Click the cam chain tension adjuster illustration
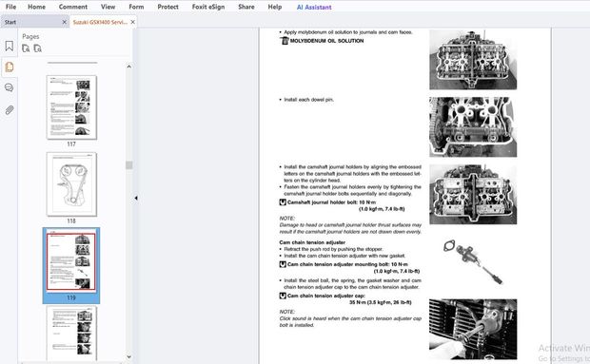 point(473,261)
